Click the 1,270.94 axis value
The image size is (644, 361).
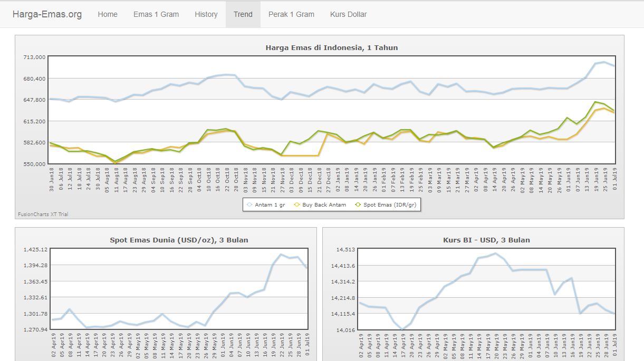tap(35, 330)
